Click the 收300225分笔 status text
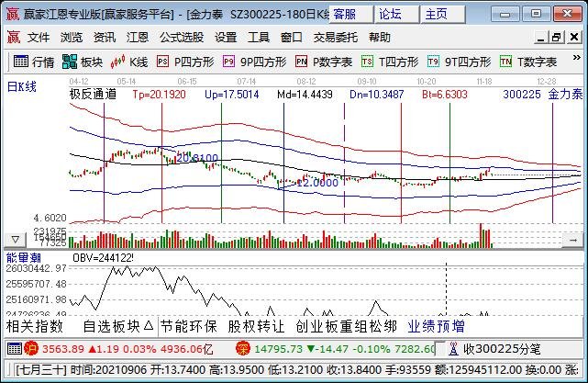This screenshot has width=588, height=383. (x=502, y=349)
